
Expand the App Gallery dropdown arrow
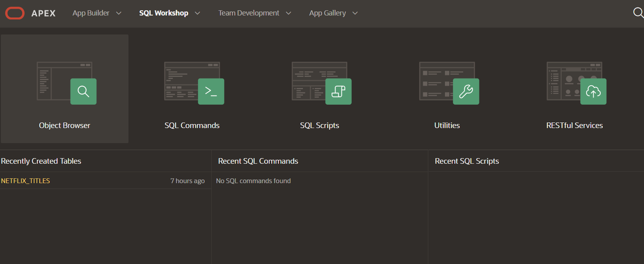[355, 14]
